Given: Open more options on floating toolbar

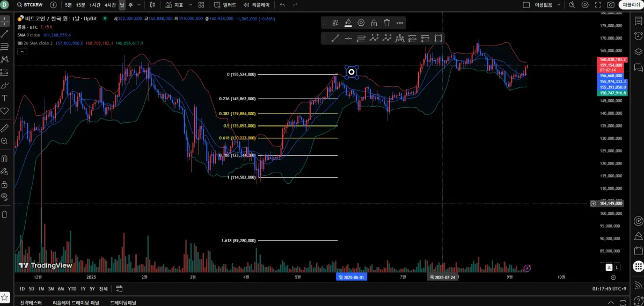Looking at the screenshot, I should pyautogui.click(x=400, y=23).
